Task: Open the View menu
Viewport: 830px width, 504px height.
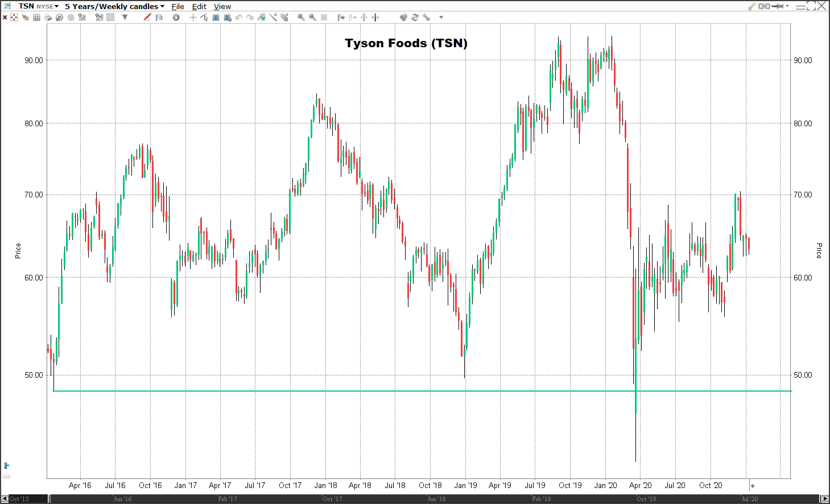Action: click(x=222, y=6)
